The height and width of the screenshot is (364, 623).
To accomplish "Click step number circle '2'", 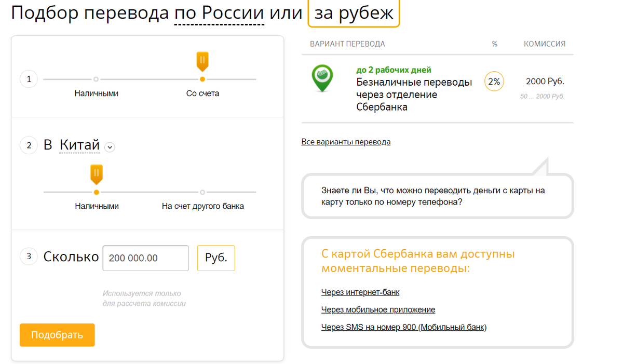I will click(29, 145).
